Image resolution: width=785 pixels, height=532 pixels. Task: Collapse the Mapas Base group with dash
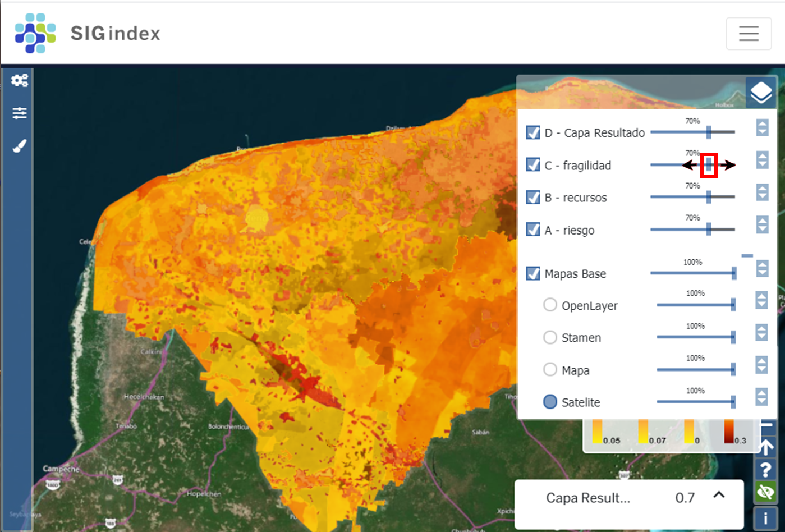[747, 256]
